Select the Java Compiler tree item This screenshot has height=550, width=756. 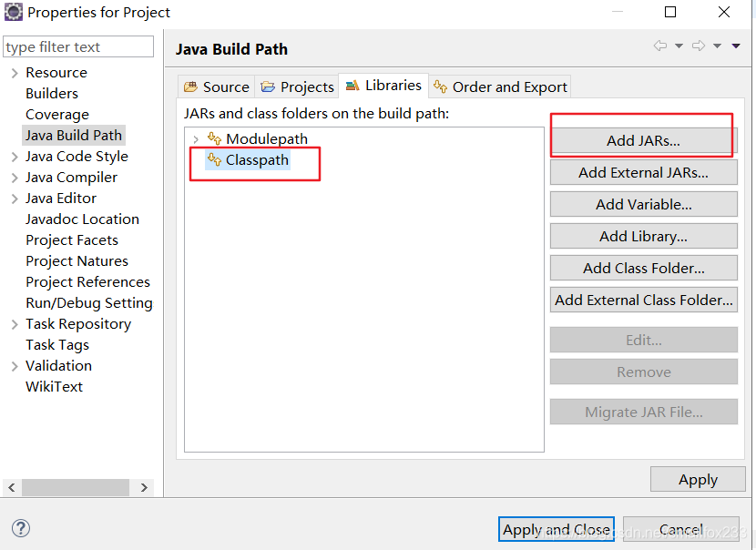(x=71, y=177)
